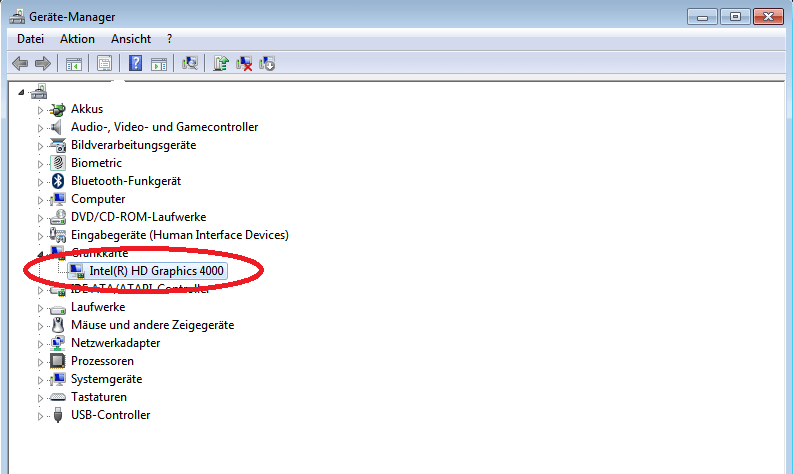Expand the Netzwerkadapter category

point(40,344)
